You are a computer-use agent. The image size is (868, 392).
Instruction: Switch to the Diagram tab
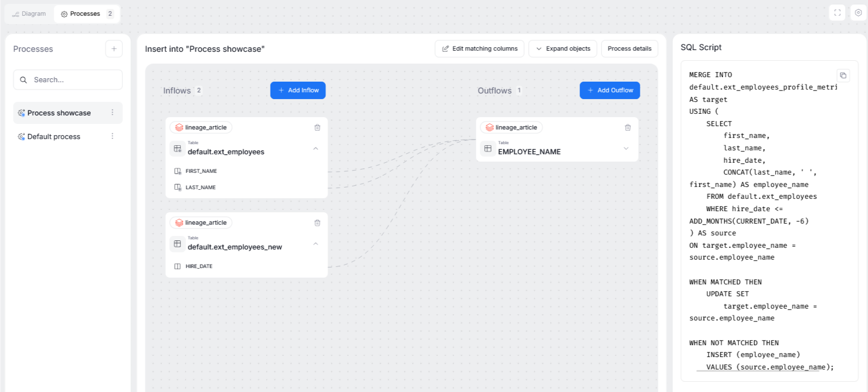coord(29,14)
